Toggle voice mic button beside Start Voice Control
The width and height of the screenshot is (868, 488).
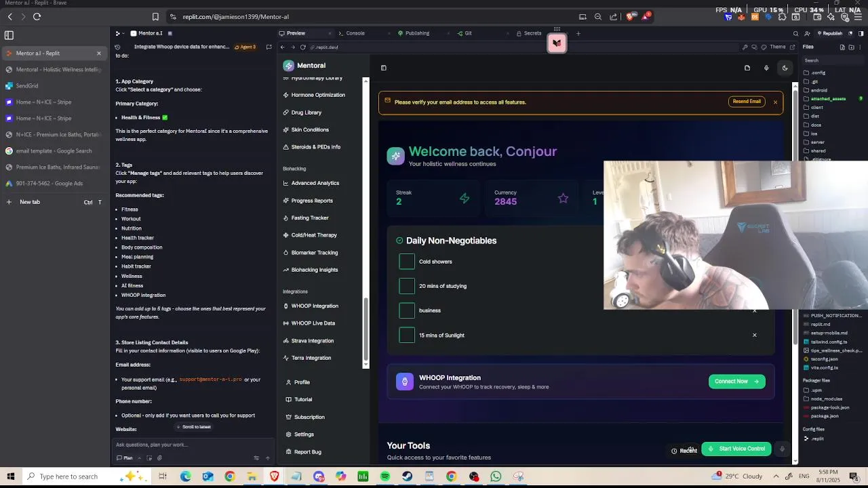[782, 449]
